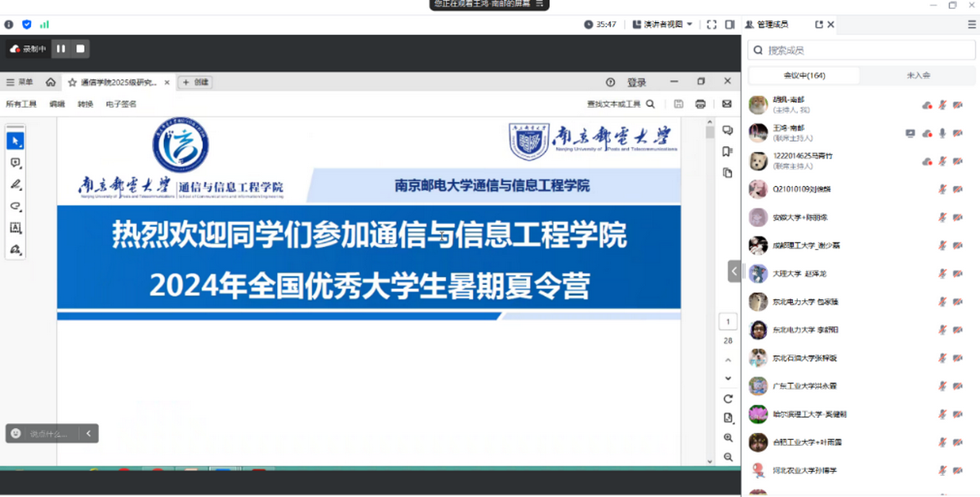Switch to the 未入会 tab
The height and width of the screenshot is (497, 980).
(x=917, y=75)
